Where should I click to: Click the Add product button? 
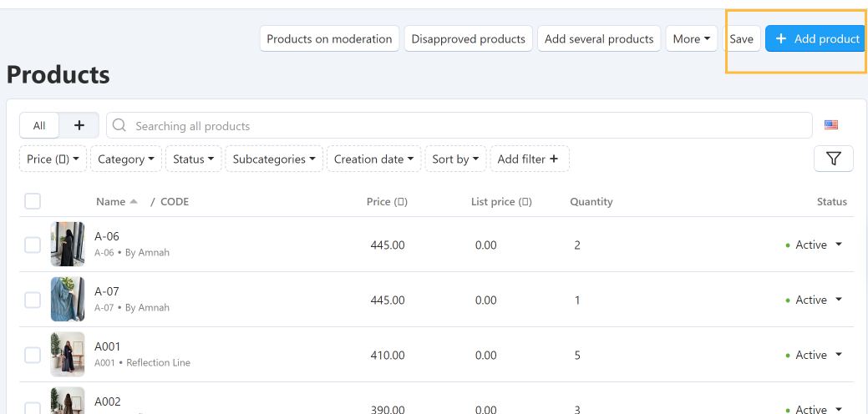pos(816,38)
